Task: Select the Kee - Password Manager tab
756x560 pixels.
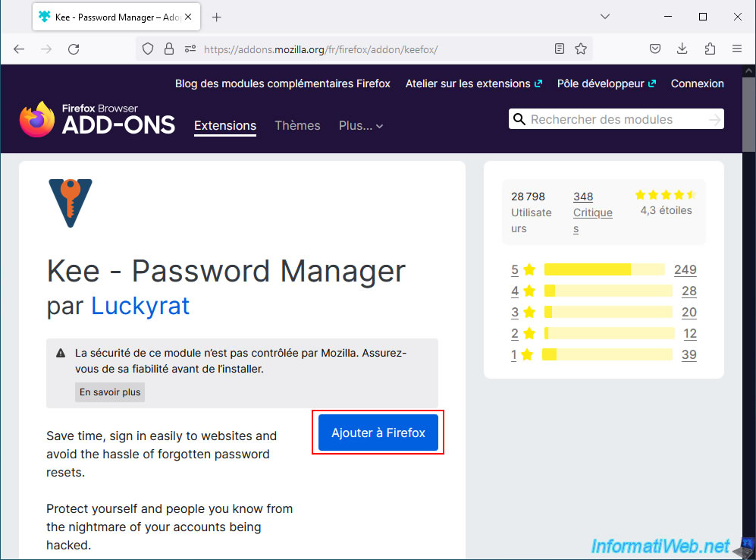Action: 116,17
